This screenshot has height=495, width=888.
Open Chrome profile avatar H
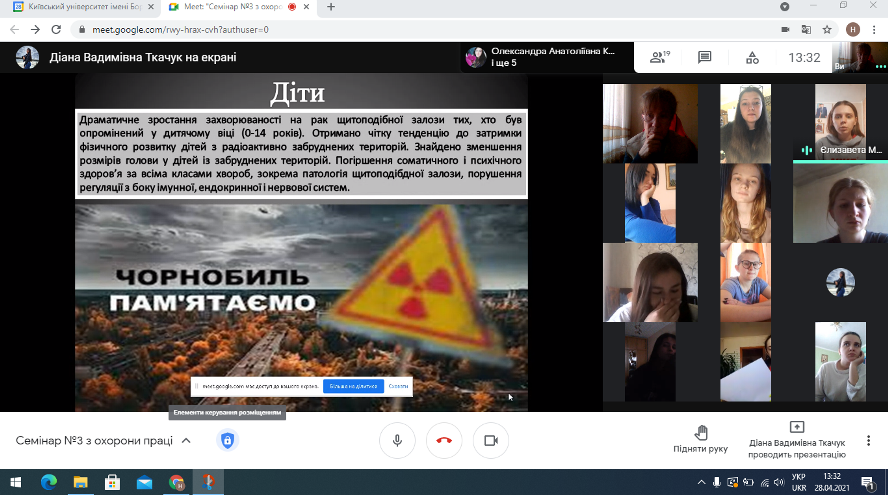853,29
